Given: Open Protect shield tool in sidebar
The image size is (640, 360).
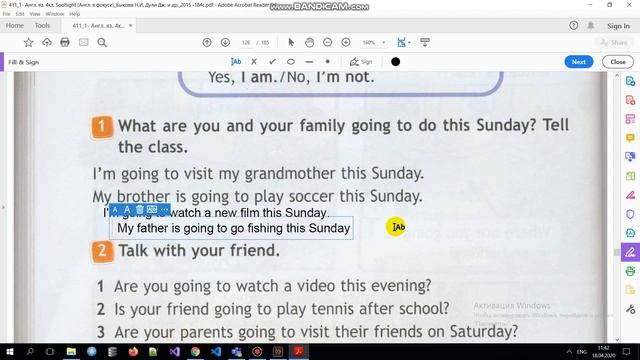Looking at the screenshot, I should 630,214.
